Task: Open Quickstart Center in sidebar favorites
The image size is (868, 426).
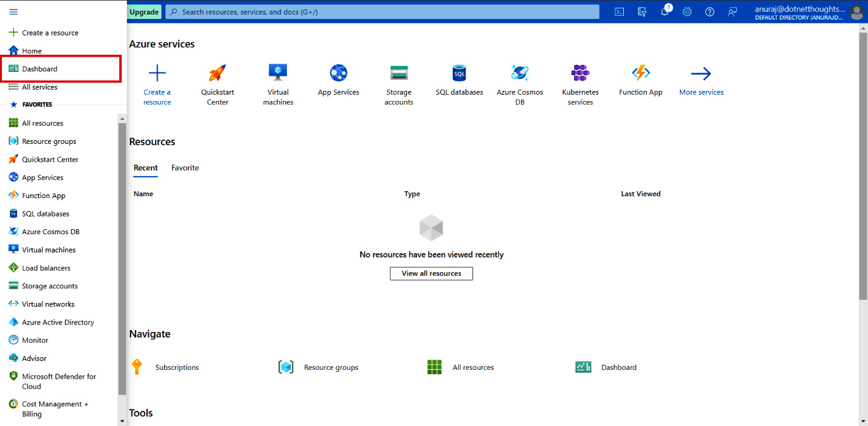Action: pyautogui.click(x=43, y=160)
